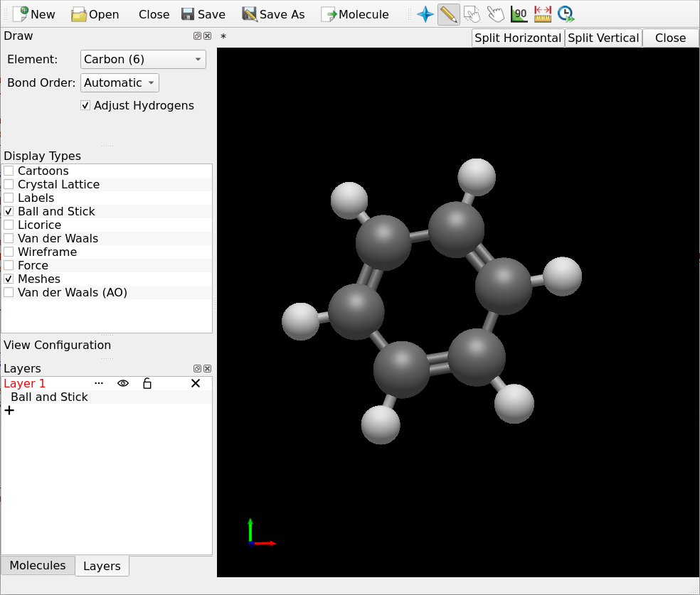The width and height of the screenshot is (700, 595).
Task: Activate the Draw pencil tool
Action: [x=448, y=14]
